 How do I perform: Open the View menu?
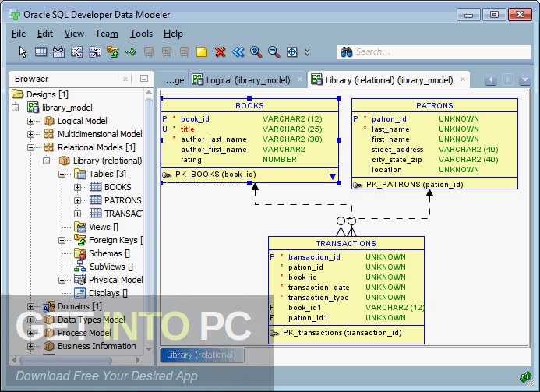pyautogui.click(x=74, y=34)
